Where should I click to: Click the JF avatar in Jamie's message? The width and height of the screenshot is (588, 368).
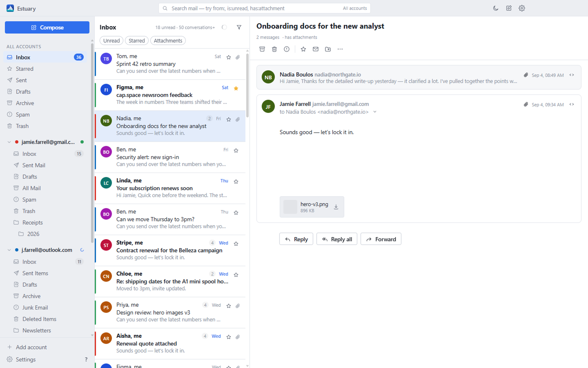[x=268, y=107]
